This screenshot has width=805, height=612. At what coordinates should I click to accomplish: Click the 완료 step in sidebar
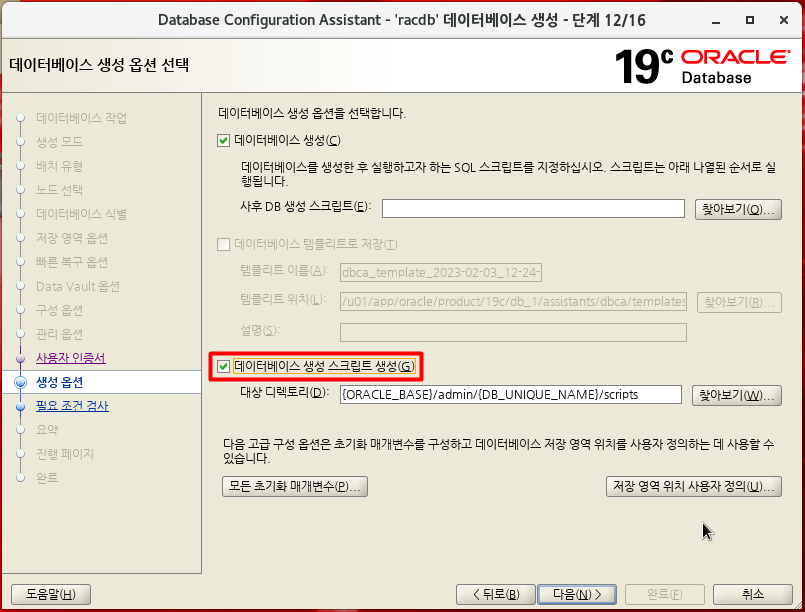coord(47,478)
